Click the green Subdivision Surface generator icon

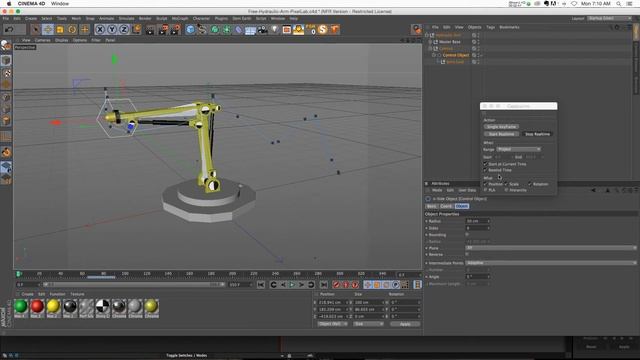click(x=214, y=29)
